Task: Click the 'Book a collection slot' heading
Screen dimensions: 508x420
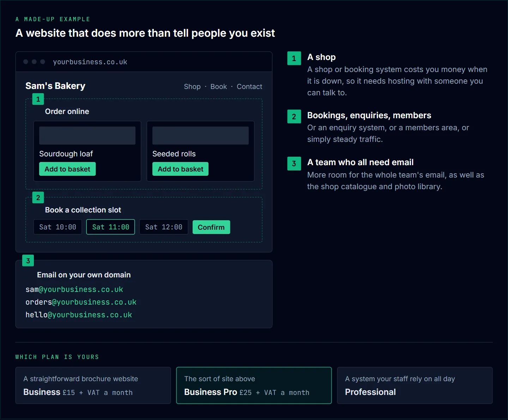Action: (x=83, y=210)
